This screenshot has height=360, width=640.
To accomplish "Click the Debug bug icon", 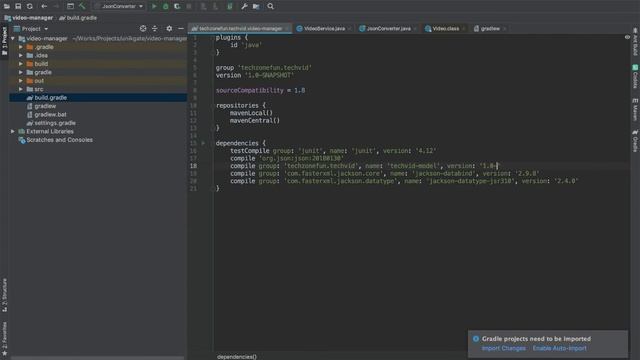I will click(165, 6).
